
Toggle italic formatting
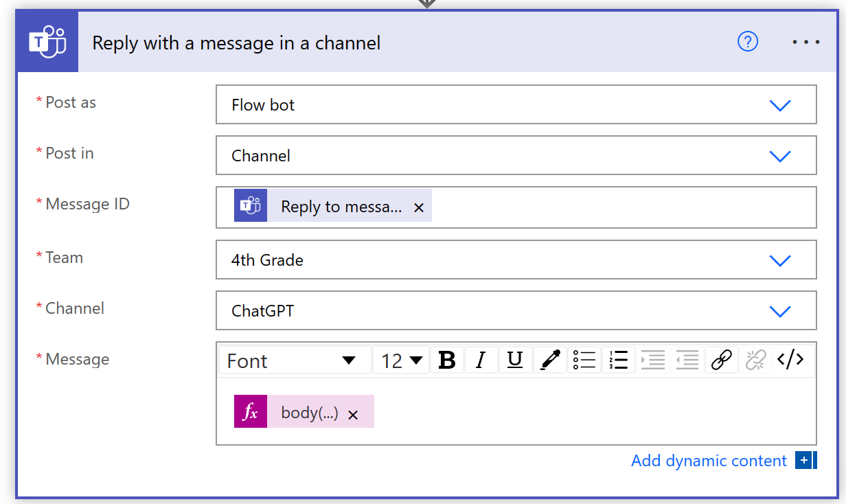pos(481,360)
